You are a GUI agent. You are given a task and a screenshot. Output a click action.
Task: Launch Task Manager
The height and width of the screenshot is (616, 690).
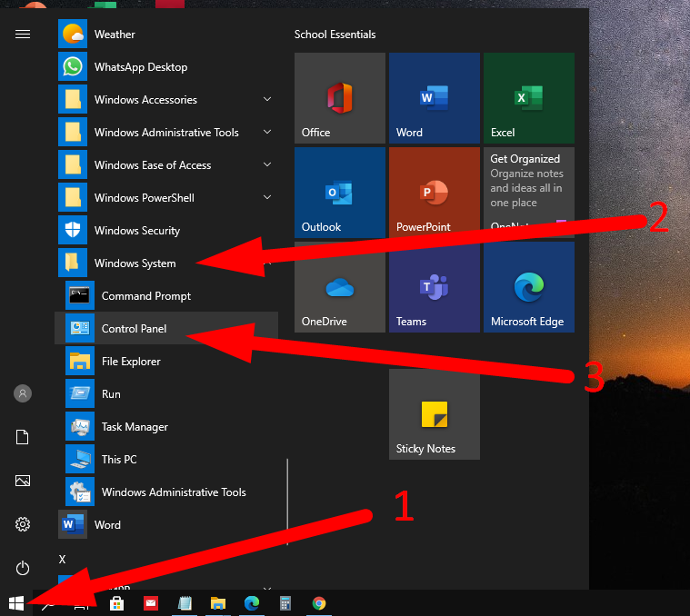[x=167, y=426]
